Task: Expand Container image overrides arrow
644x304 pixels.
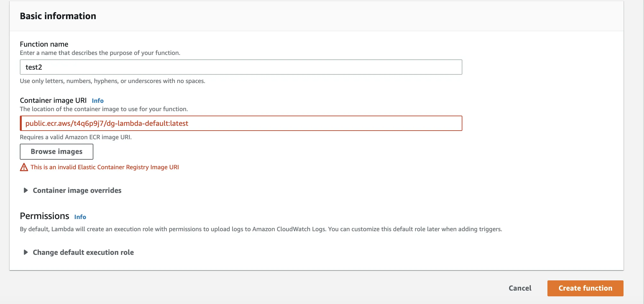Action: click(x=26, y=190)
